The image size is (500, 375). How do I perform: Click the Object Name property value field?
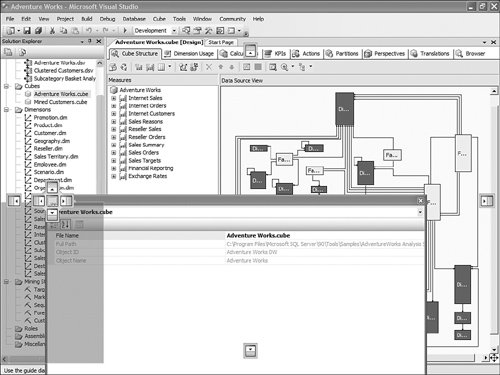tap(325, 261)
